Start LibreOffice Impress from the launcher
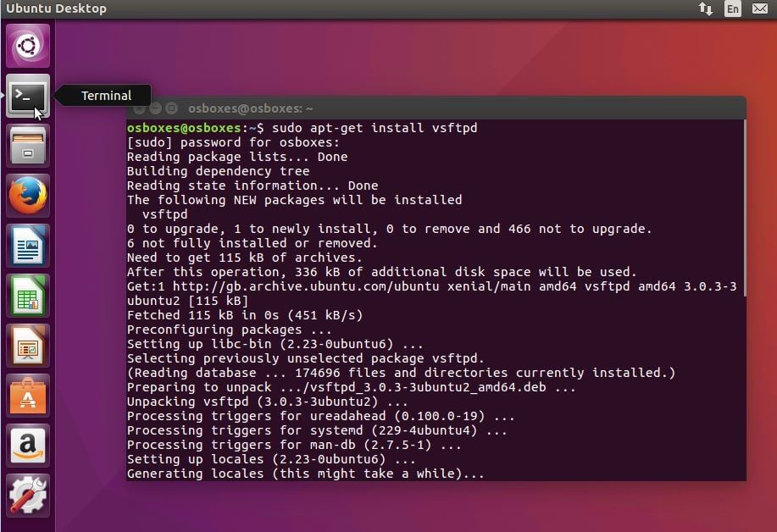This screenshot has width=777, height=532. (x=26, y=346)
